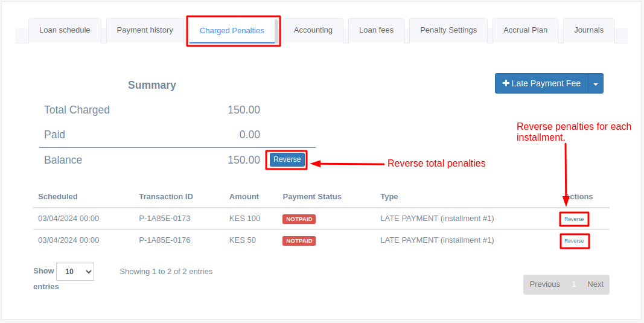Sort by the Payment Status column header
Viewport: 644px width, 323px height.
[312, 197]
